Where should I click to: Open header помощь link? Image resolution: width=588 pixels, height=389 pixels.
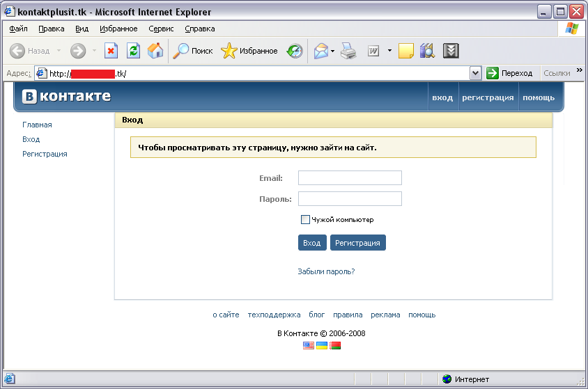(x=539, y=97)
